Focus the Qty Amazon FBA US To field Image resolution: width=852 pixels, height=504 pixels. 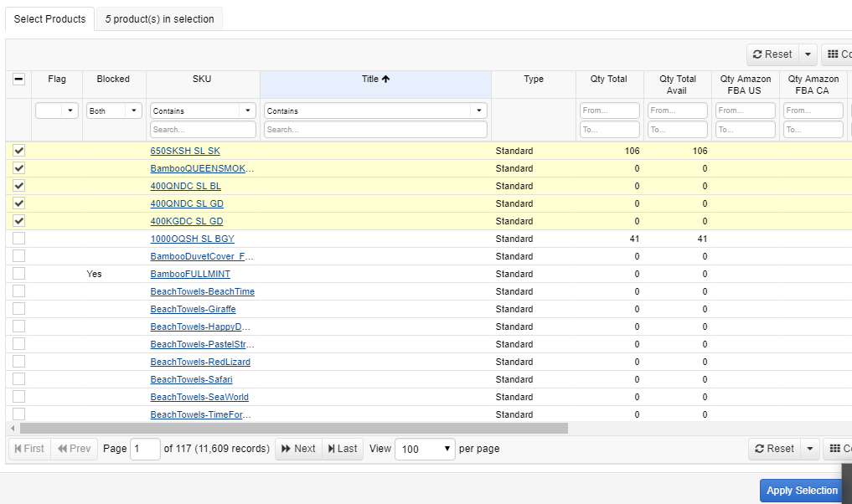point(746,129)
